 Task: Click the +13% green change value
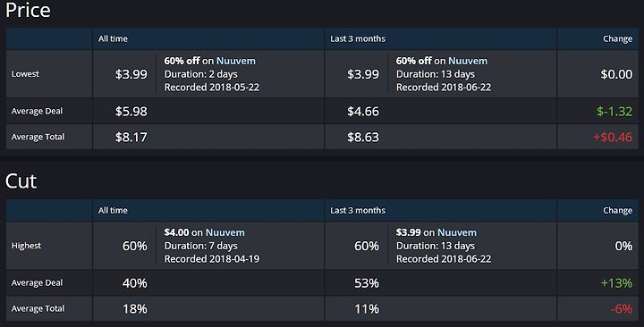616,283
